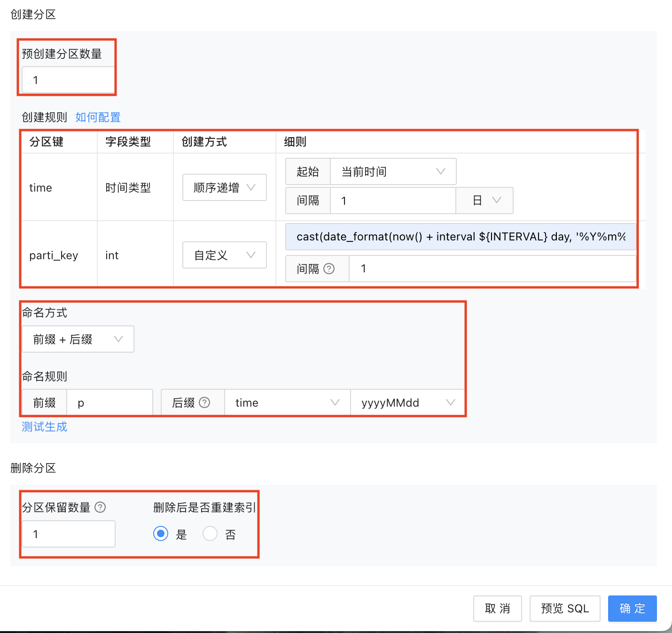Open 顺序递增 creation method dropdown
The width and height of the screenshot is (672, 633).
(x=224, y=187)
